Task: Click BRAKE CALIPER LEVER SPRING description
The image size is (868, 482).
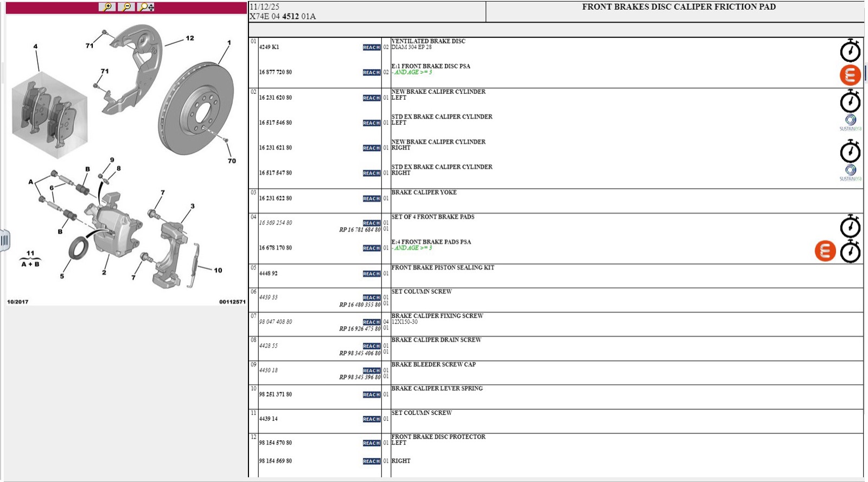Action: [x=437, y=388]
